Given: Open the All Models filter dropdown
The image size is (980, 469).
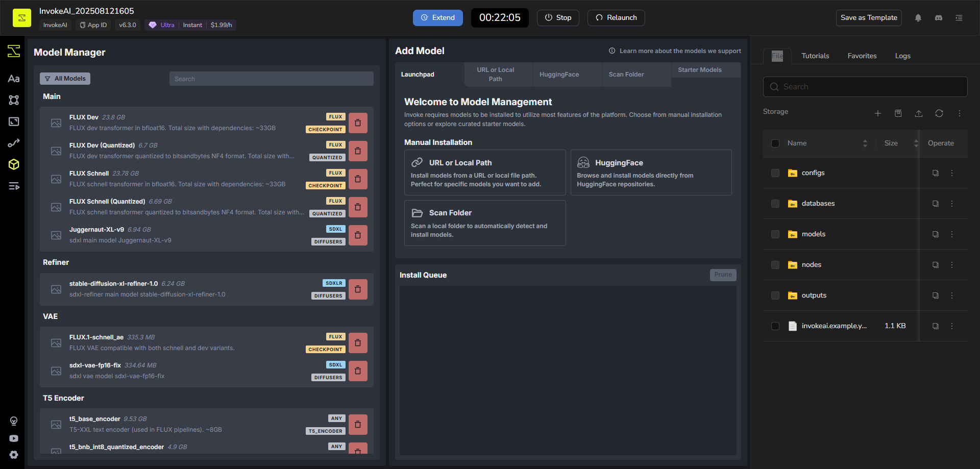Looking at the screenshot, I should [65, 79].
